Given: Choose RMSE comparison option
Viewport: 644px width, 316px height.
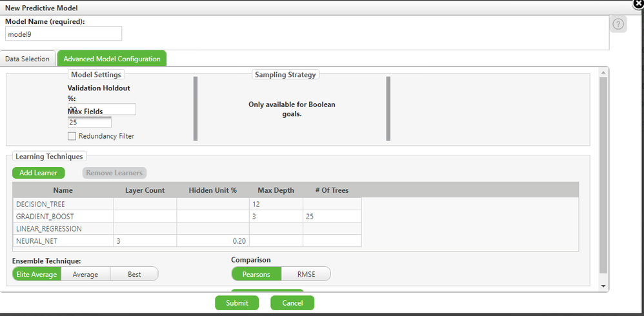Looking at the screenshot, I should coord(306,274).
